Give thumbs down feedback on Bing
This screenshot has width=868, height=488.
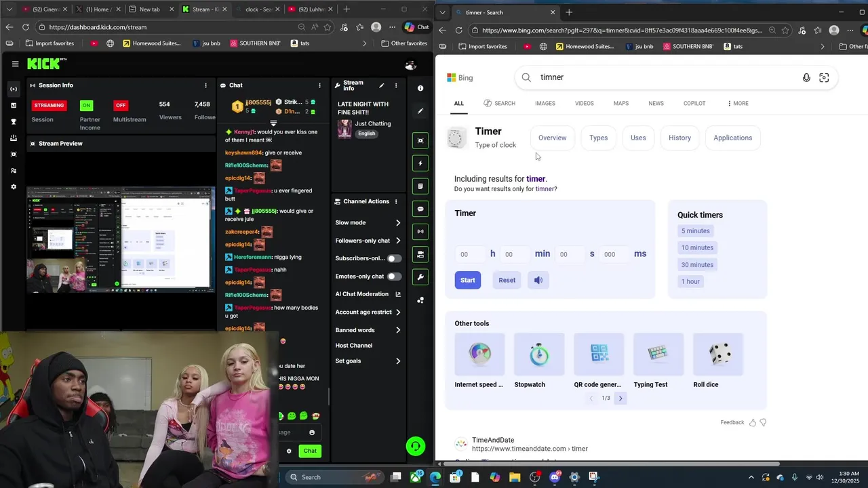(x=763, y=422)
